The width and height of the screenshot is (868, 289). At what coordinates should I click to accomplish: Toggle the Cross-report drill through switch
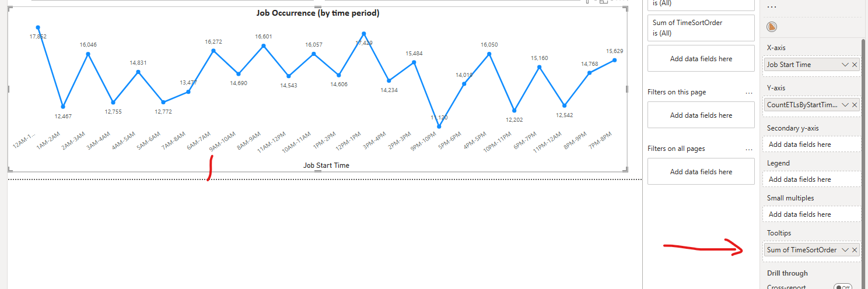[843, 287]
